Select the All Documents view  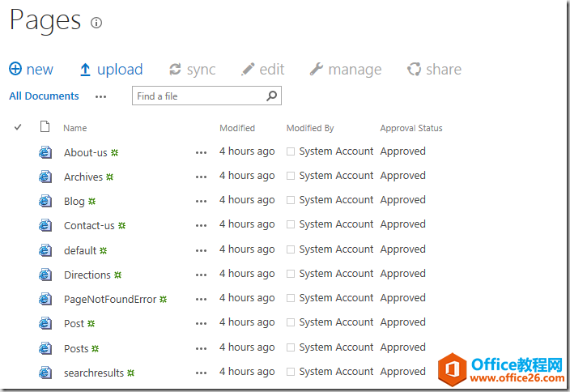[x=44, y=96]
